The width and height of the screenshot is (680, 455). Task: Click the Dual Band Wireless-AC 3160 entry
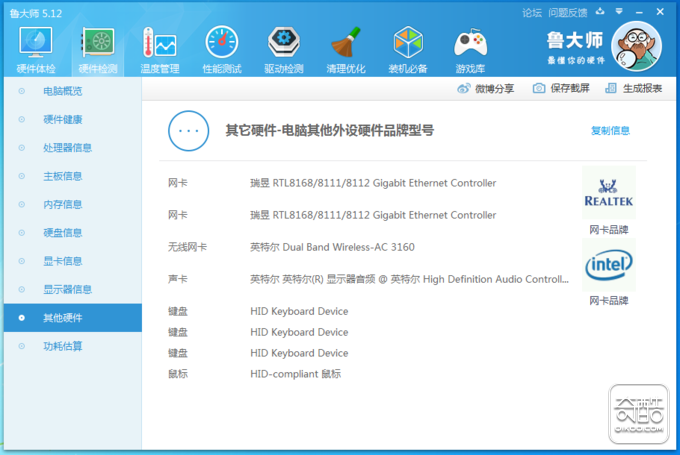pos(332,247)
